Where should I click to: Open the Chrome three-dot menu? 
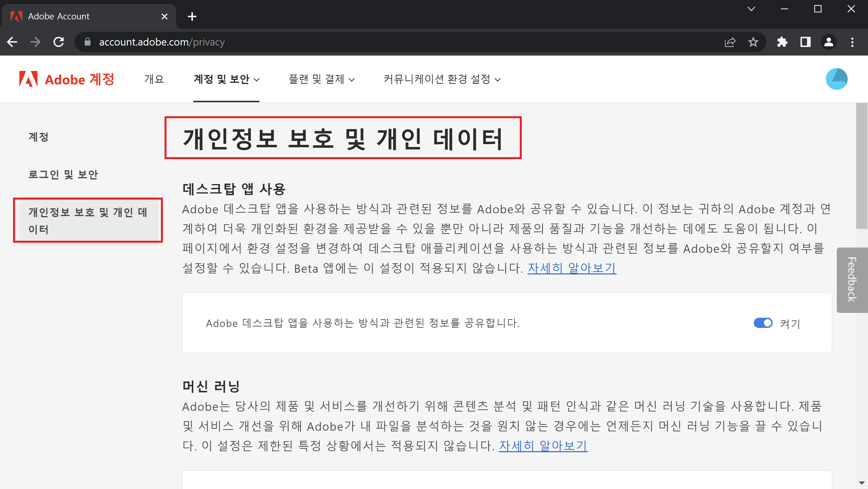coord(852,42)
